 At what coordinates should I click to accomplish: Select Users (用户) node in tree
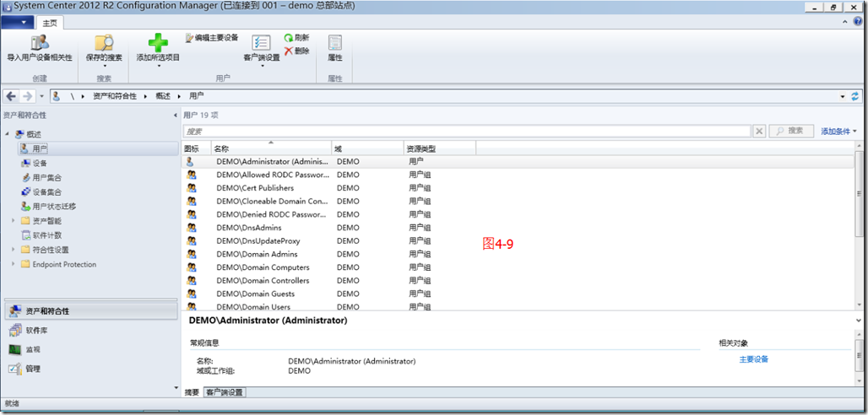(x=98, y=148)
